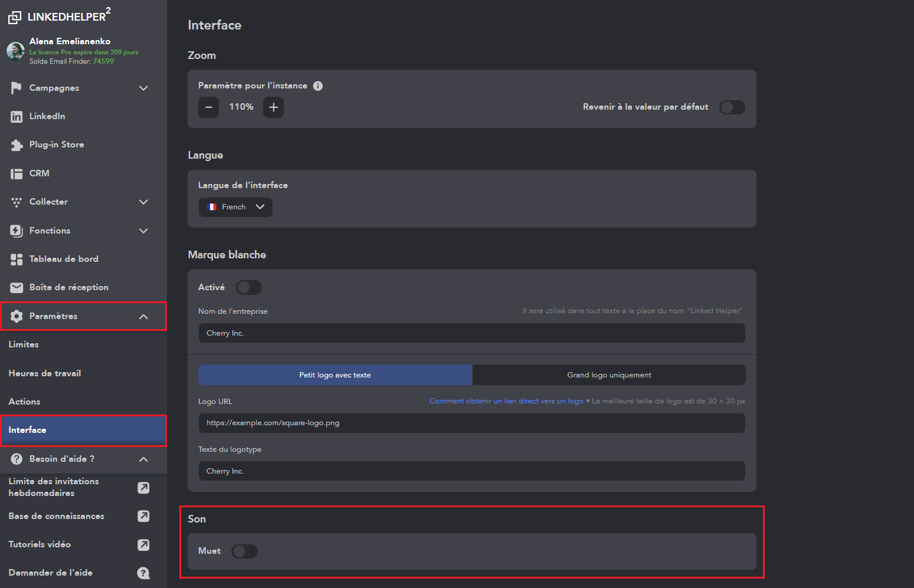This screenshot has width=914, height=588.
Task: Click the CRM sidebar icon
Action: click(x=17, y=173)
